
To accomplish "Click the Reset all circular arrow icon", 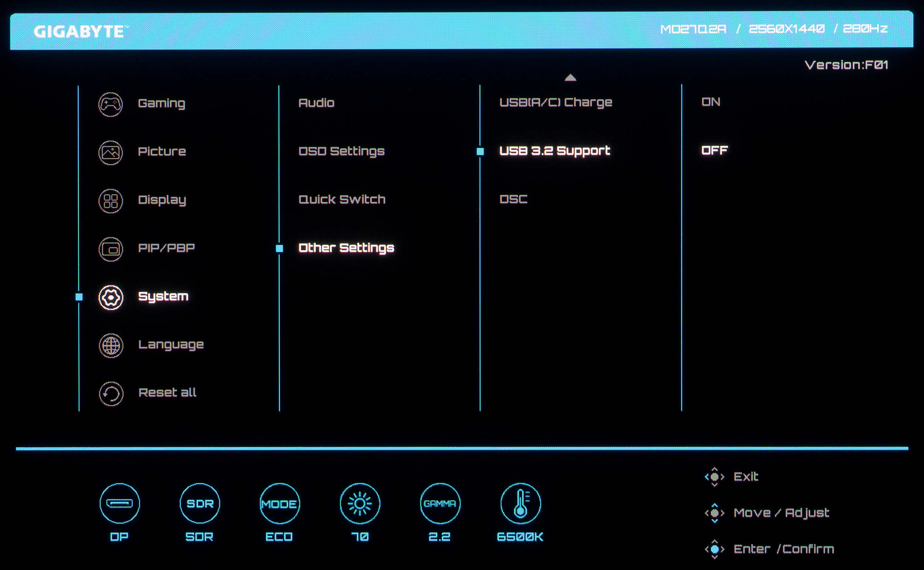I will [111, 394].
